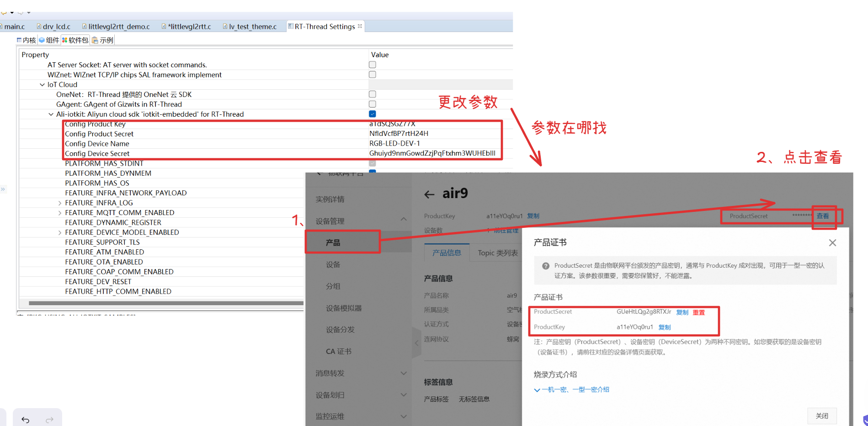Expand the FEATURE_DEVICE_MODEL_ENABLED node
The width and height of the screenshot is (868, 426).
coord(60,232)
